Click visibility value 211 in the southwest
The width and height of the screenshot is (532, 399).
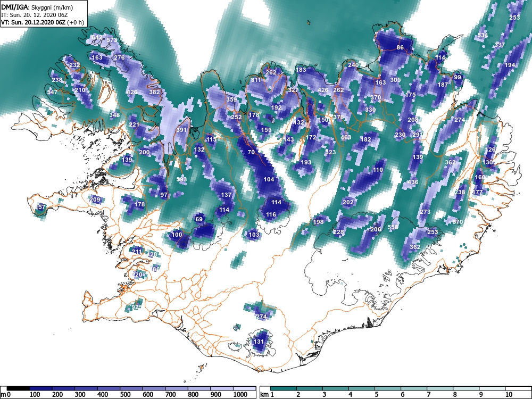136,252
